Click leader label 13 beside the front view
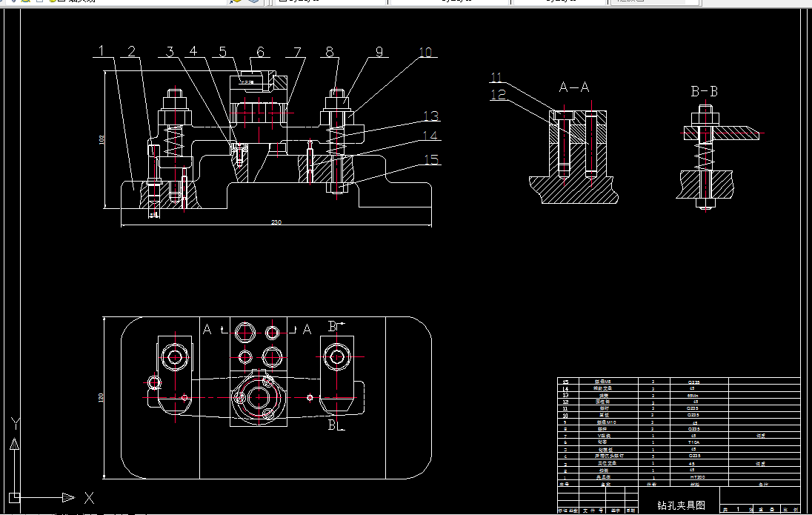The height and width of the screenshot is (515, 812). coord(431,116)
